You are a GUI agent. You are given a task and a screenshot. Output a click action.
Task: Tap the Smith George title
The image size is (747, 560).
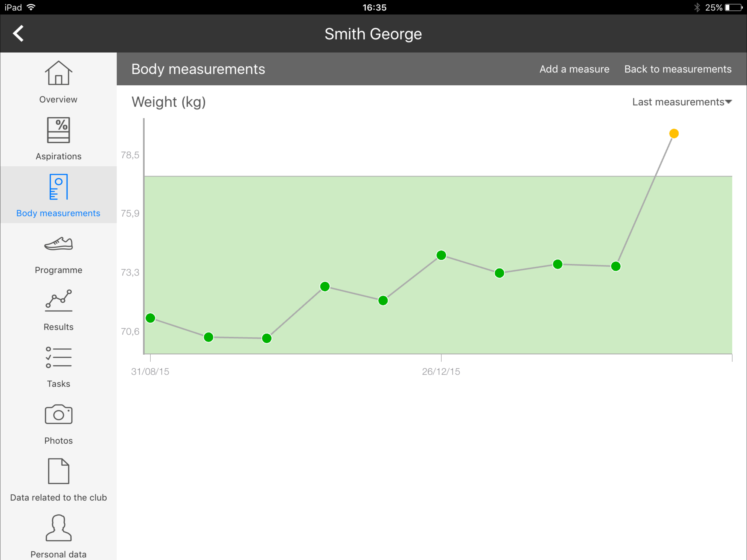[373, 34]
